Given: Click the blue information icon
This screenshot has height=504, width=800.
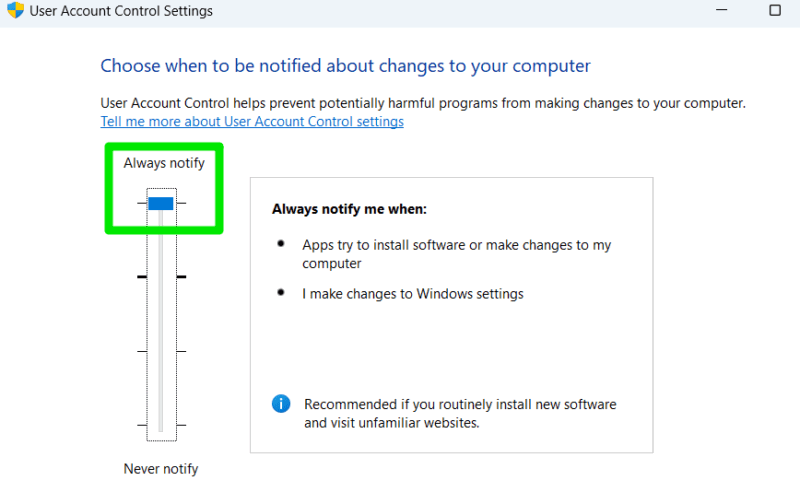Looking at the screenshot, I should 282,404.
